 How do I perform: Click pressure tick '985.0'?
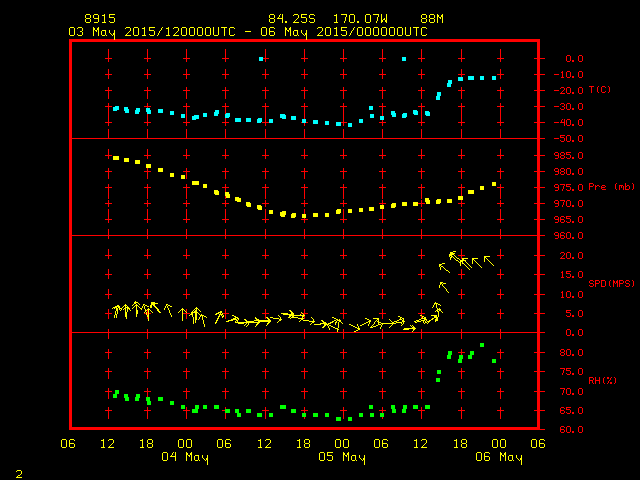coord(569,156)
